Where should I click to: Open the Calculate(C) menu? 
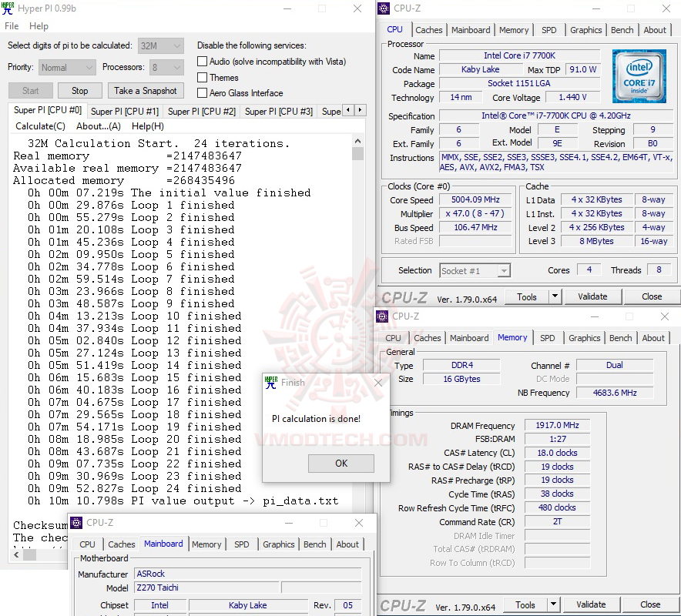(40, 126)
